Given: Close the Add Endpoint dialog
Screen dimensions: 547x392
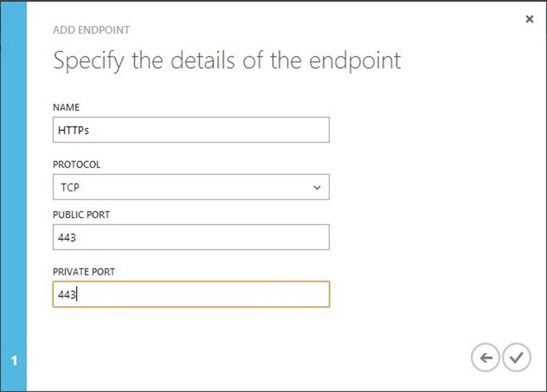Looking at the screenshot, I should click(530, 20).
